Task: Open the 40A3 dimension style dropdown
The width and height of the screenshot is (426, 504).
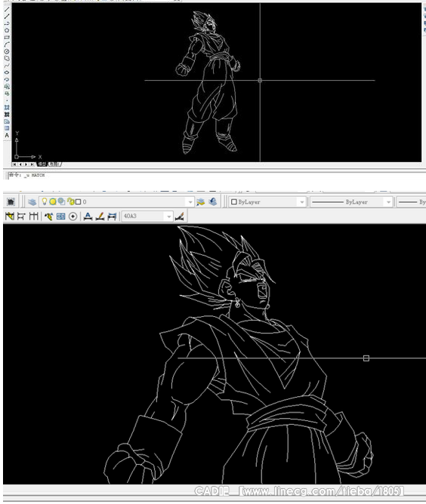Action: coord(168,217)
